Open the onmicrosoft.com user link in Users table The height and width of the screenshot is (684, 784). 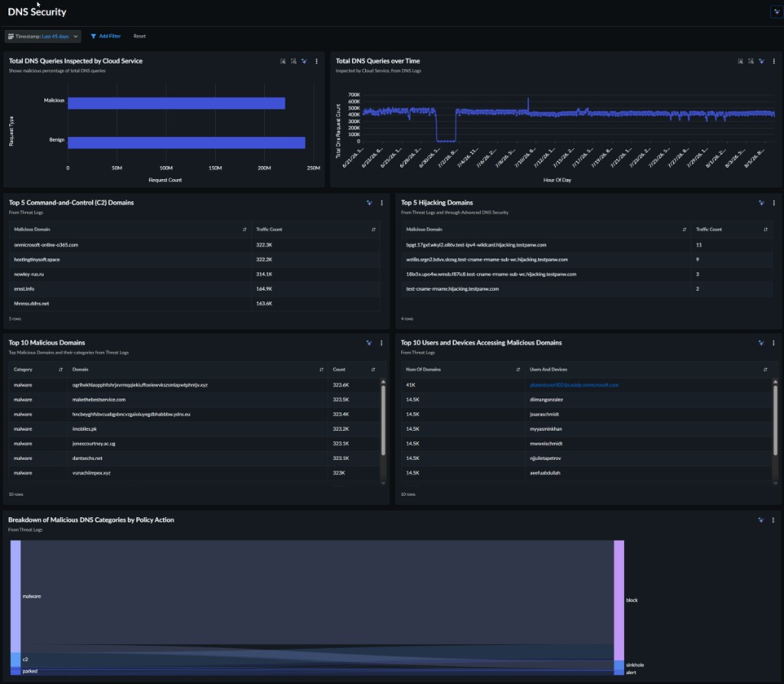tap(574, 385)
